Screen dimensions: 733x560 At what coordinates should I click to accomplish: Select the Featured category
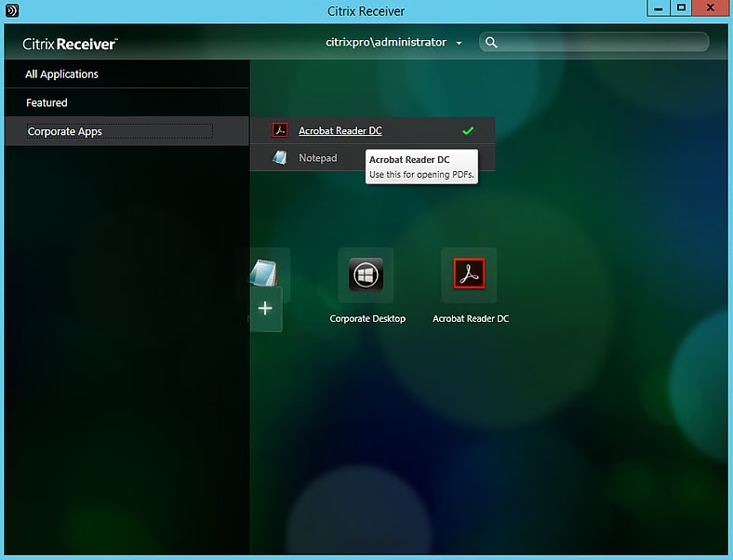tap(127, 102)
